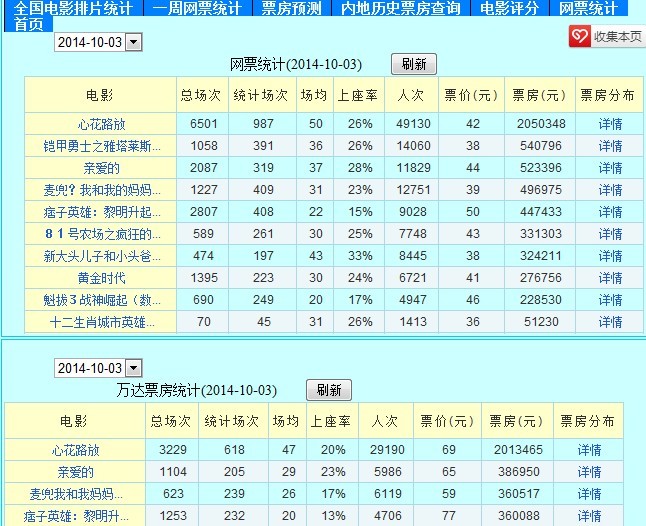This screenshot has height=526, width=646.
Task: Select the 万达票房统计(2014-10-03) title text
Action: [x=197, y=390]
